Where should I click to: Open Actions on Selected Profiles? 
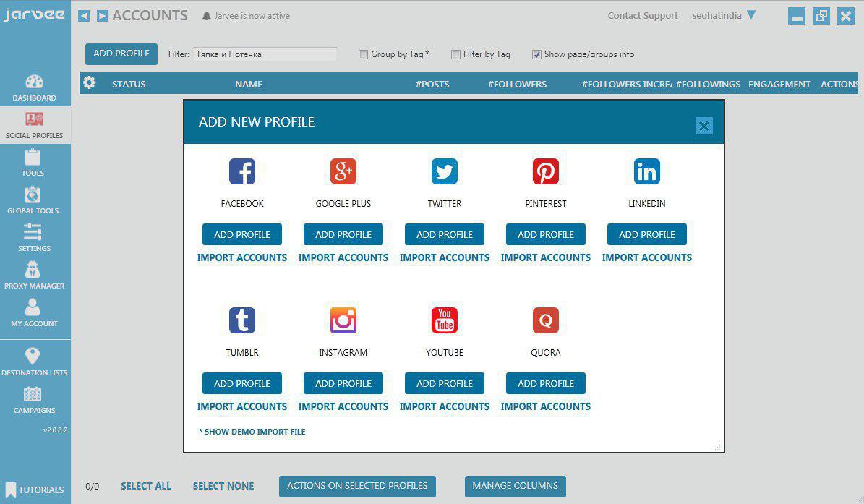pyautogui.click(x=357, y=487)
